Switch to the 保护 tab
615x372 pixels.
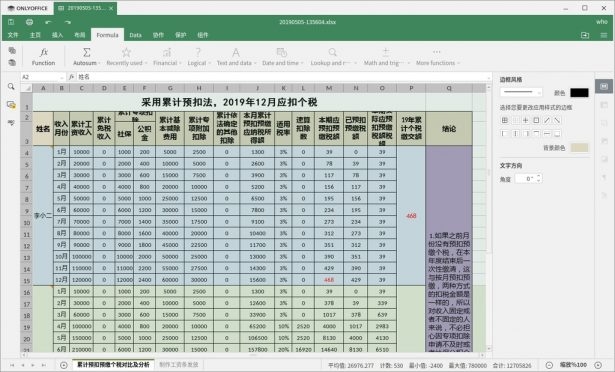click(180, 35)
